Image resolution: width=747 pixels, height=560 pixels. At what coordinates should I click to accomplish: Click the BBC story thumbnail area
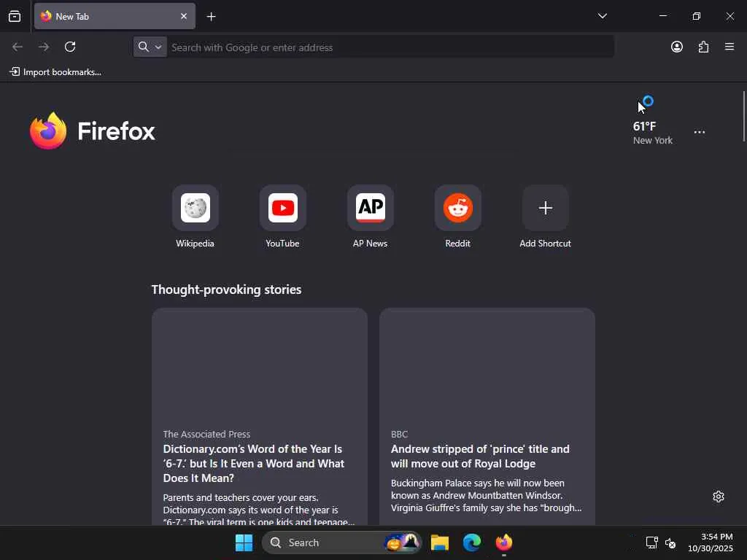point(487,365)
